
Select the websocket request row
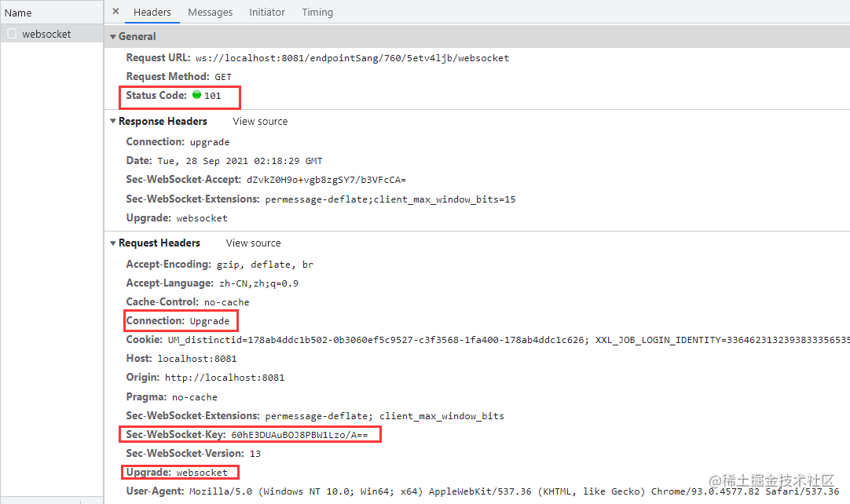point(52,34)
